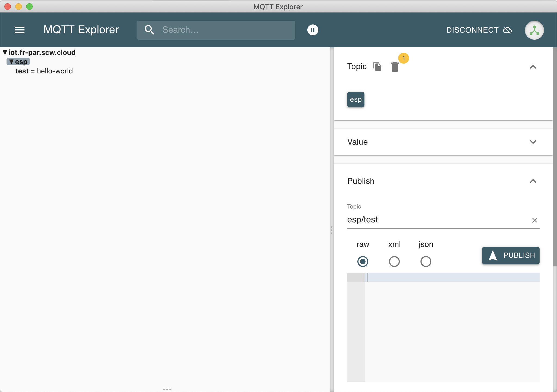This screenshot has width=557, height=392.
Task: Collapse the Publish panel
Action: pos(533,181)
